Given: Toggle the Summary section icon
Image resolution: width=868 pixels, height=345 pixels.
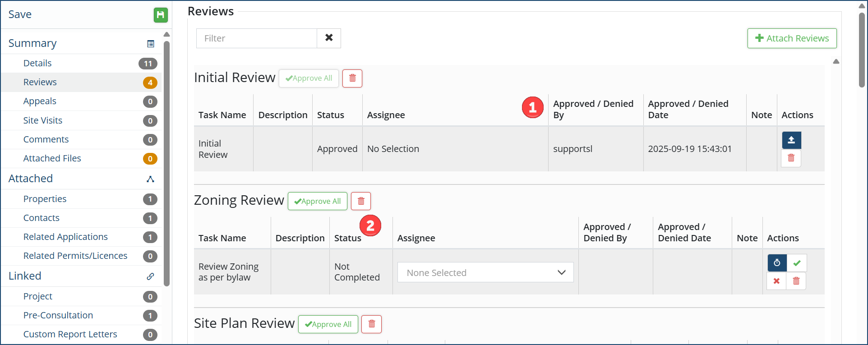Looking at the screenshot, I should click(151, 44).
